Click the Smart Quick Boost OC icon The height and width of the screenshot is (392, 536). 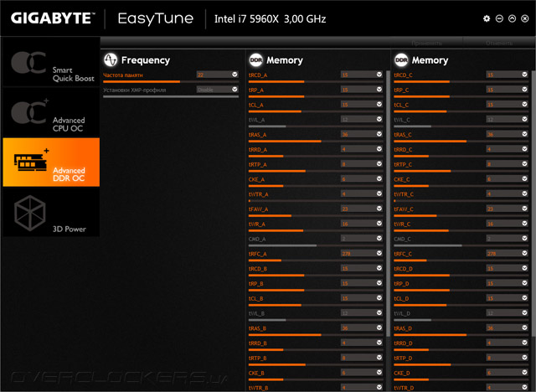coord(28,63)
